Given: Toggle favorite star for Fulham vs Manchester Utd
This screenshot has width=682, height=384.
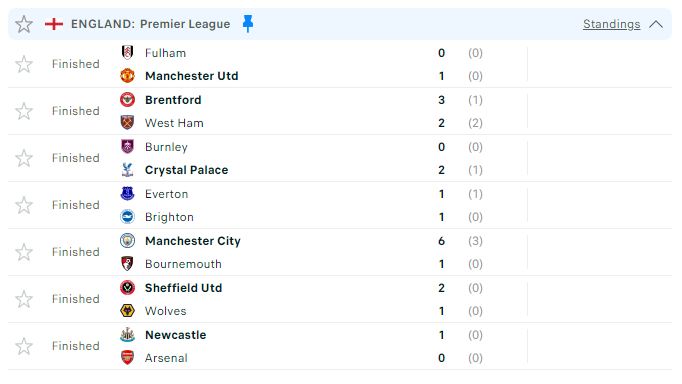Looking at the screenshot, I should (24, 64).
